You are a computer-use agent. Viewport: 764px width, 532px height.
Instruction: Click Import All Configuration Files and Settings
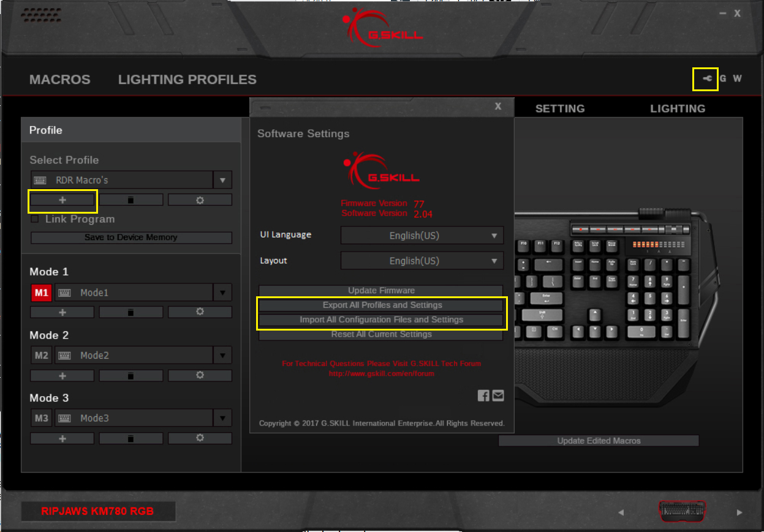[x=381, y=320]
